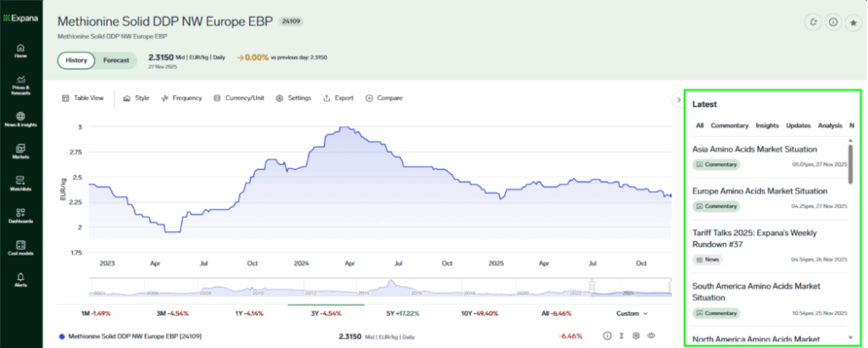The width and height of the screenshot is (868, 348).
Task: Click the range navigator right handle
Action: click(x=670, y=287)
